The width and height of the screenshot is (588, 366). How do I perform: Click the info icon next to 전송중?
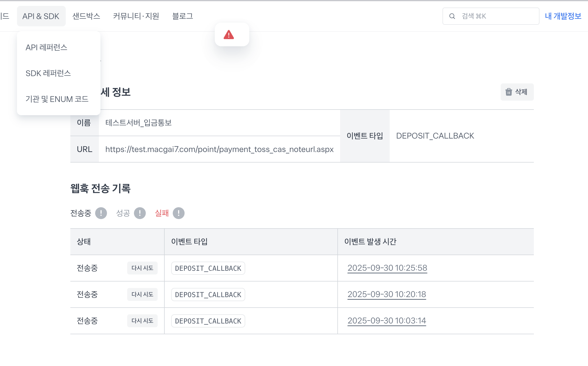click(x=101, y=213)
